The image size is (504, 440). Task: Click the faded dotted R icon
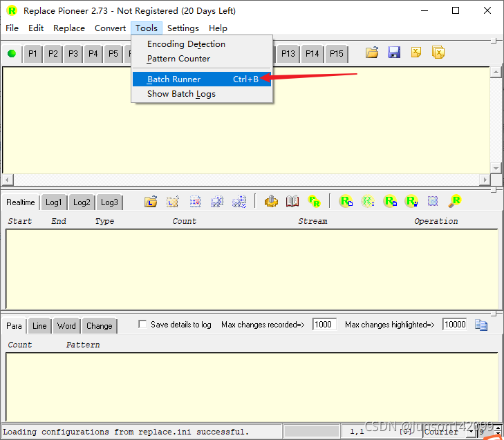click(x=368, y=202)
